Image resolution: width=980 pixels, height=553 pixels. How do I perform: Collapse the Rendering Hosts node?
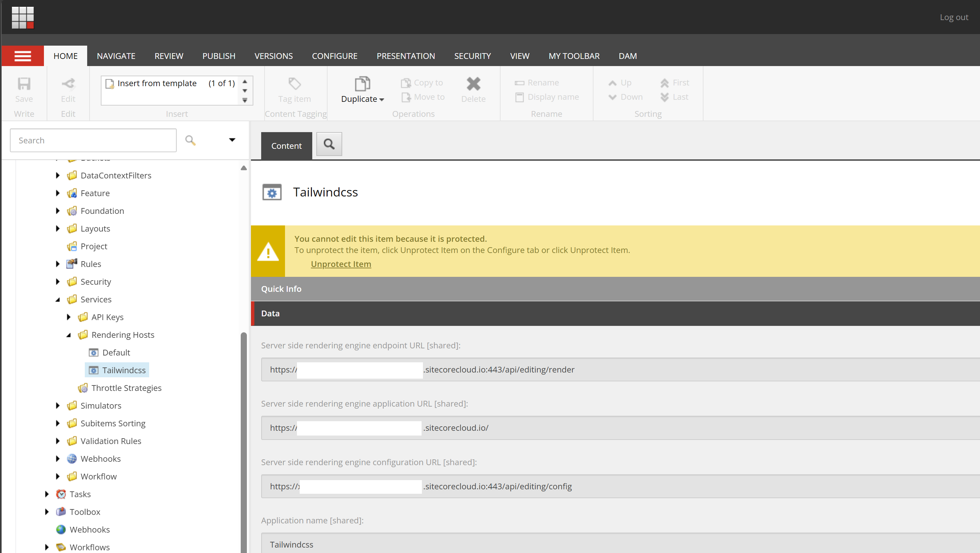[69, 335]
